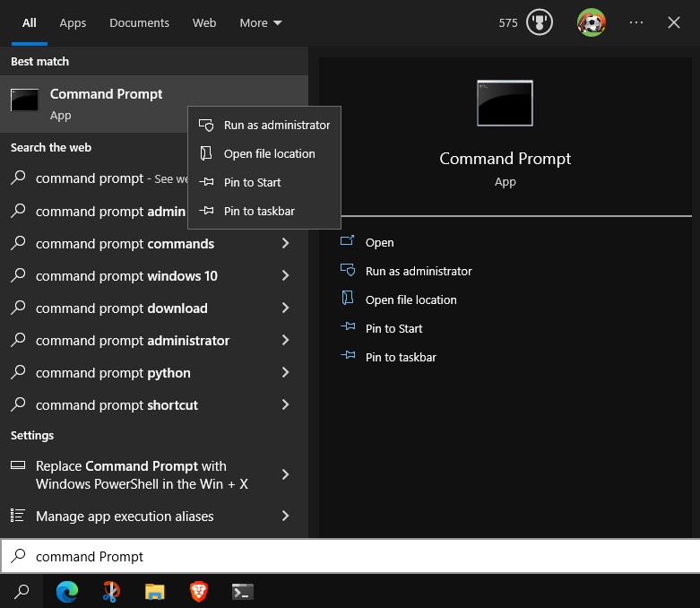Click keyboard icon beside Replace Command Prompt setting
This screenshot has width=700, height=608.
[x=18, y=465]
